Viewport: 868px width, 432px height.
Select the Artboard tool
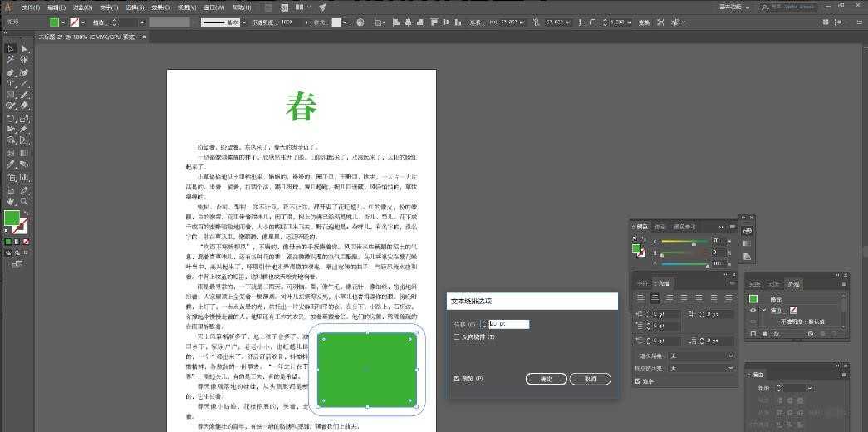[10, 190]
